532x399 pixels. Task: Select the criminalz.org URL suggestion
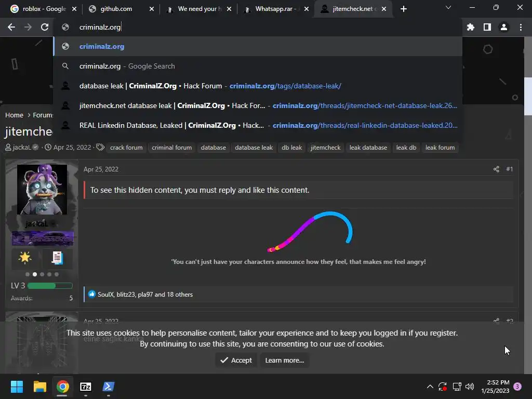click(258, 46)
